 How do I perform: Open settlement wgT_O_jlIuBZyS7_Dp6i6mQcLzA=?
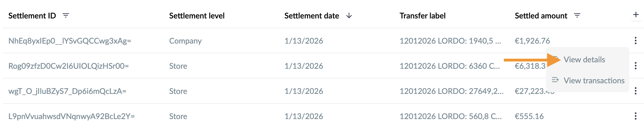67,91
